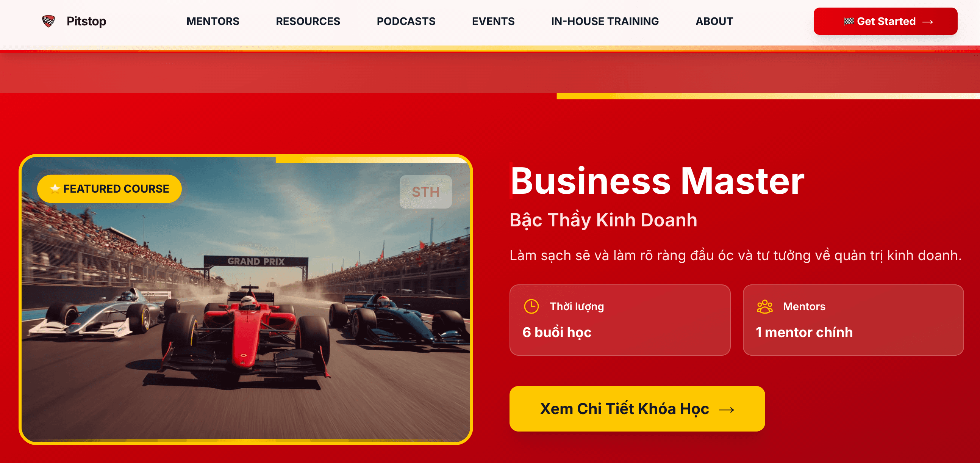Click the checkered flag icon in Get Started

(x=849, y=21)
